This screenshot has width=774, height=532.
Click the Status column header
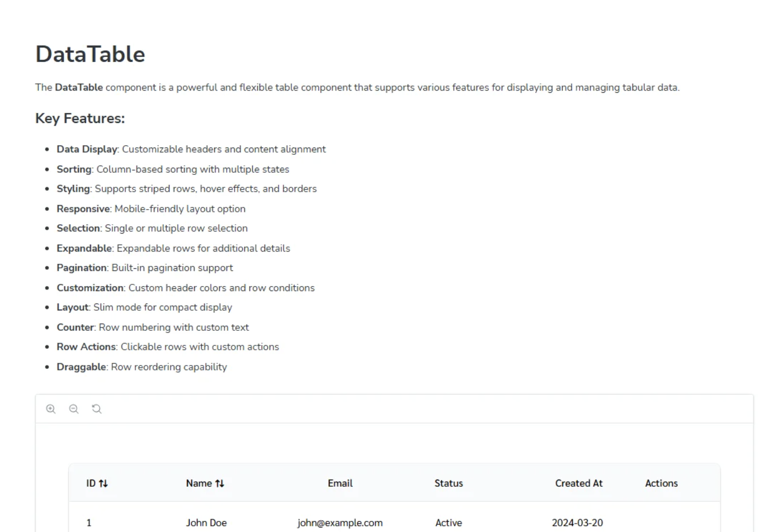click(x=449, y=483)
